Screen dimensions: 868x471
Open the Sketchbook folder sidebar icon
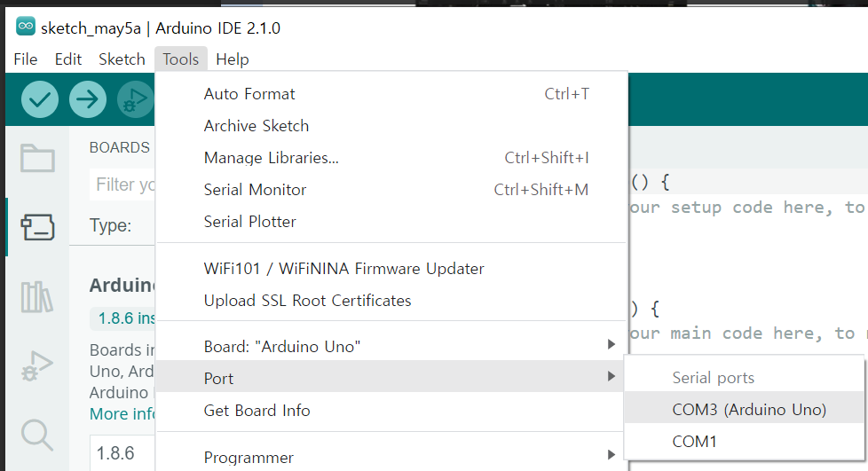pos(37,158)
